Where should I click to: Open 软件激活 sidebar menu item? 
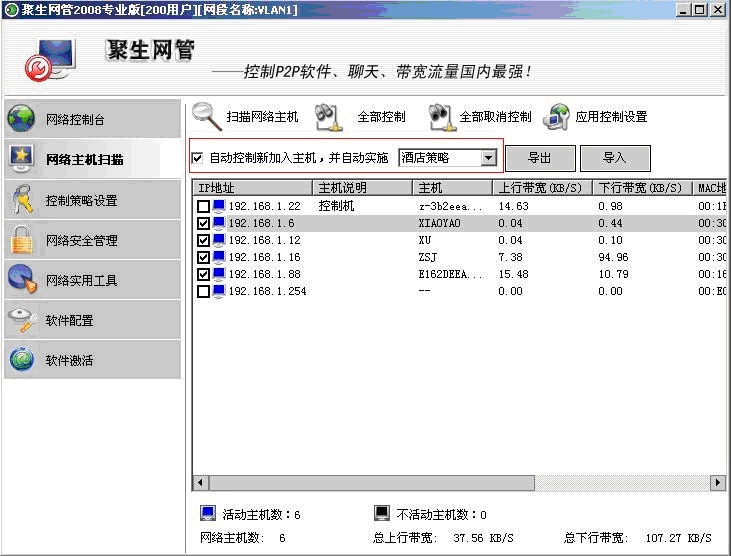click(x=69, y=361)
